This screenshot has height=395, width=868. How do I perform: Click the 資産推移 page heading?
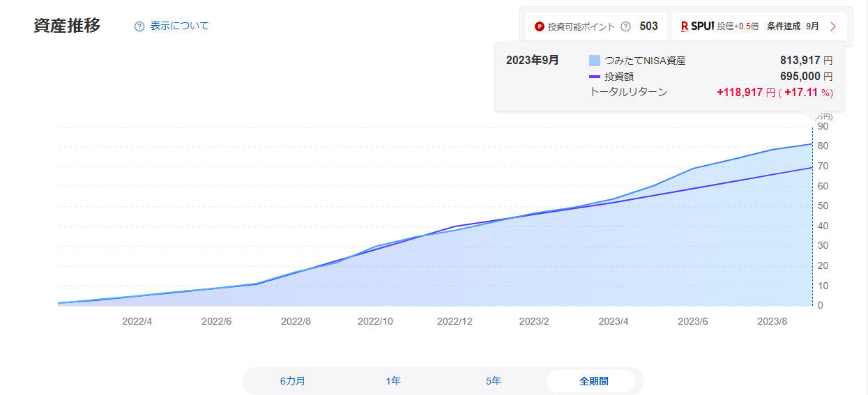67,26
